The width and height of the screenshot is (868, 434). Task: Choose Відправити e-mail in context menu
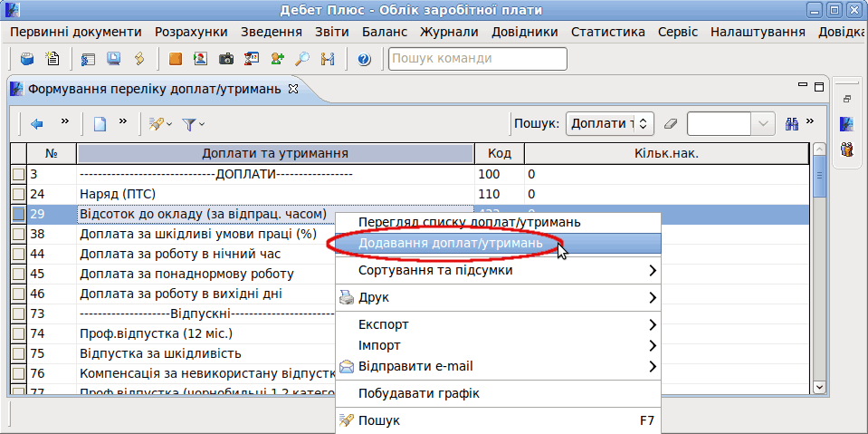coord(498,366)
